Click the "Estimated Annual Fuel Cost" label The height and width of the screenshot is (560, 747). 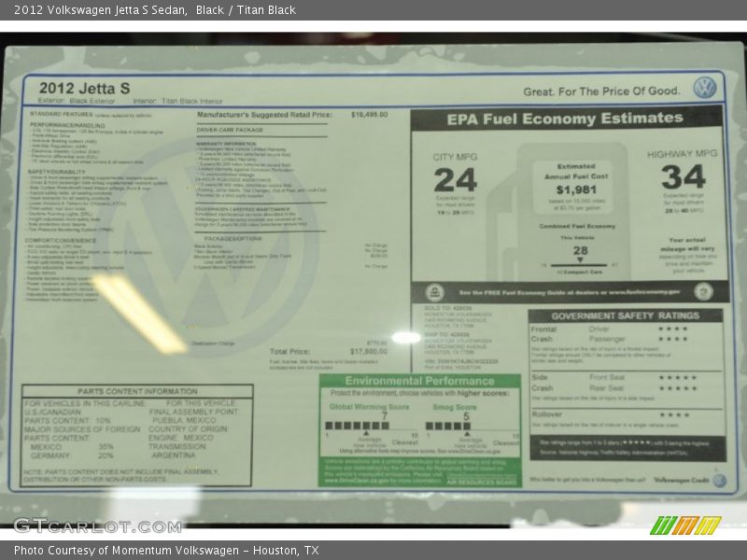point(576,172)
